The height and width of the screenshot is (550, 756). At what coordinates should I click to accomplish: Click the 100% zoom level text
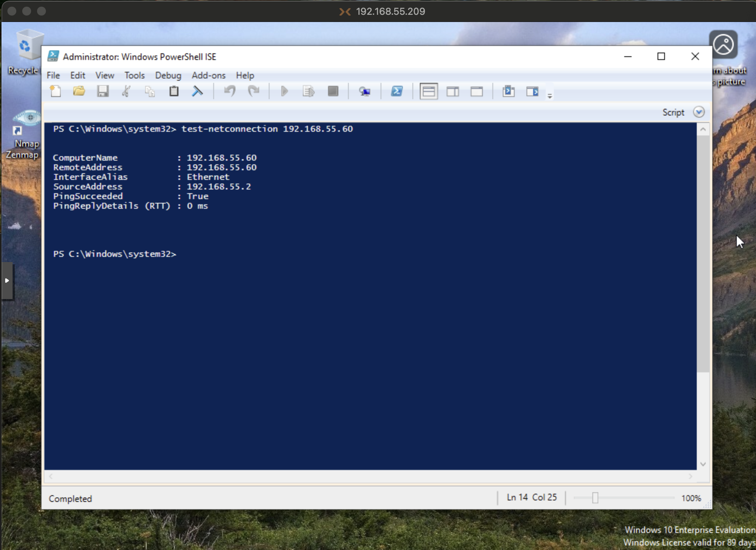(691, 498)
